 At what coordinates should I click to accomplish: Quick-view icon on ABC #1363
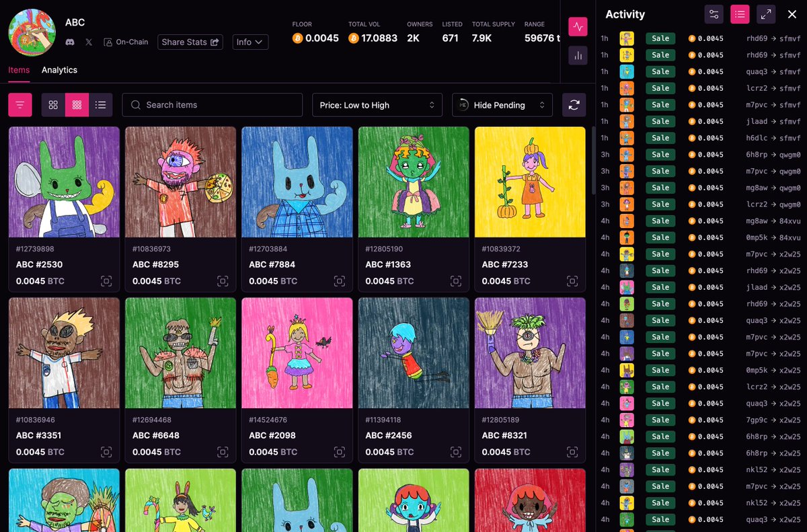click(456, 281)
